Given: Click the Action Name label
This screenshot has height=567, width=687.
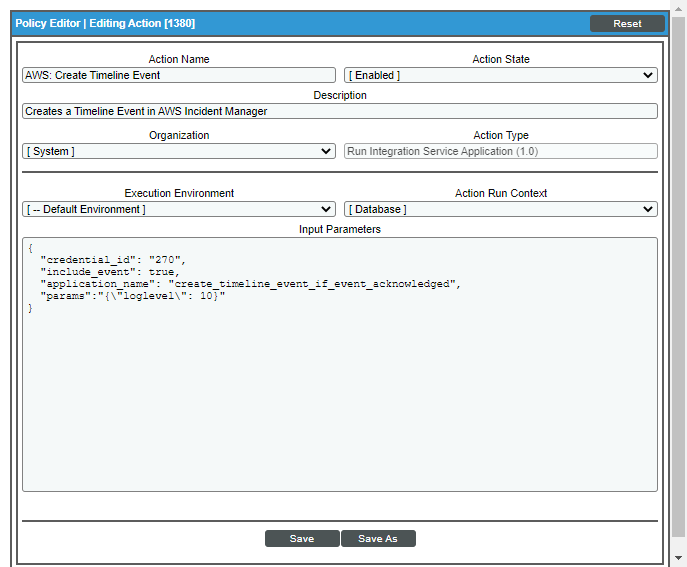Looking at the screenshot, I should click(179, 59).
